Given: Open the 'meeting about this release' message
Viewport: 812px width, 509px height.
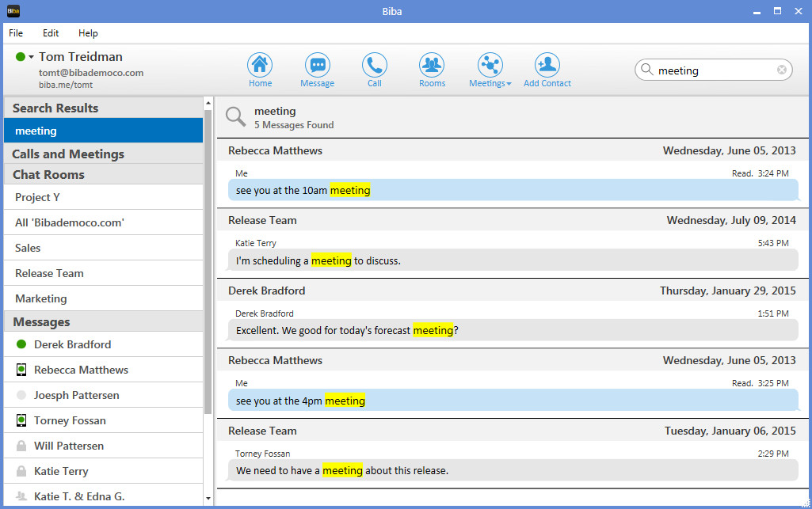Looking at the screenshot, I should (x=513, y=470).
